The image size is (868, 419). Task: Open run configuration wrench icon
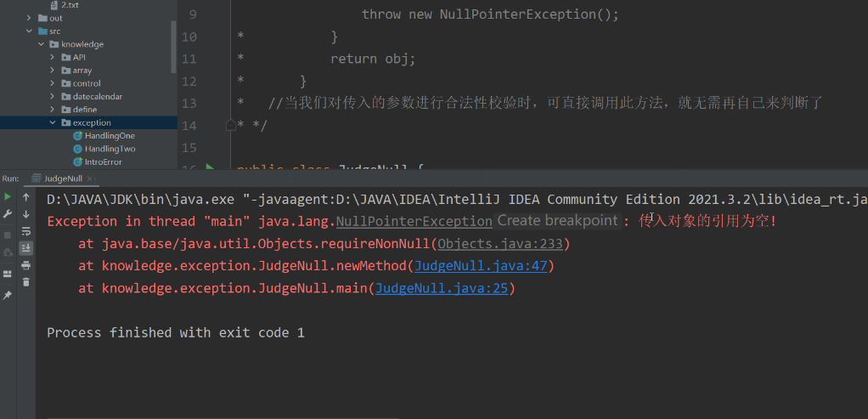(8, 214)
